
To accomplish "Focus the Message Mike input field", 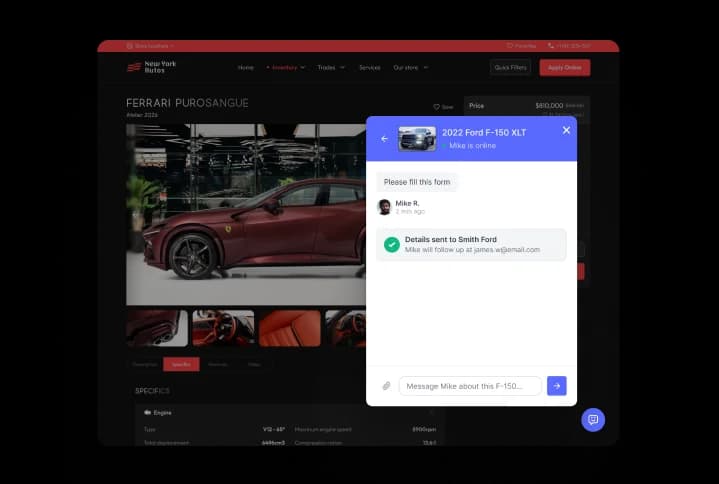I will click(470, 386).
